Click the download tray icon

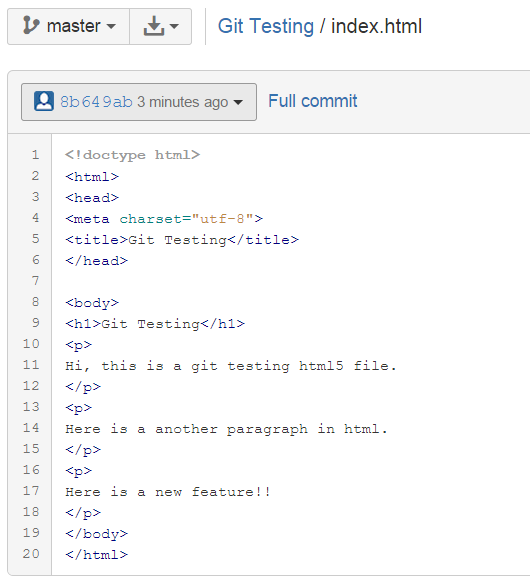154,26
